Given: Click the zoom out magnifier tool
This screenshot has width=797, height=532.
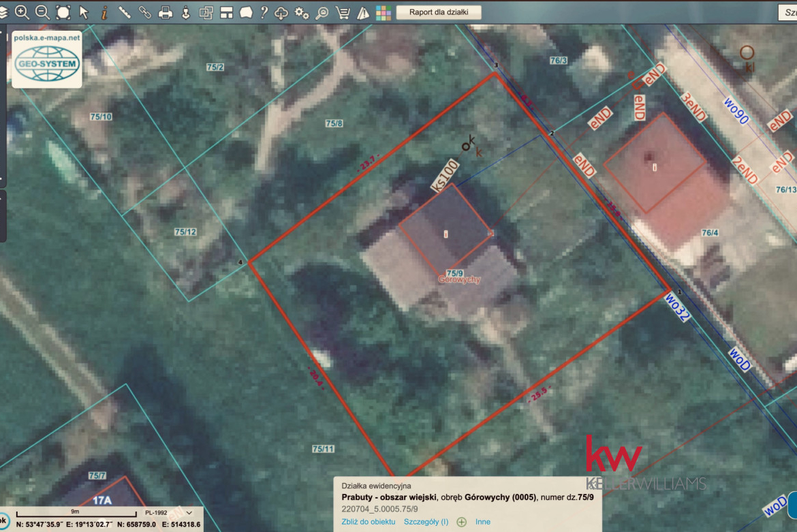Looking at the screenshot, I should 42,12.
